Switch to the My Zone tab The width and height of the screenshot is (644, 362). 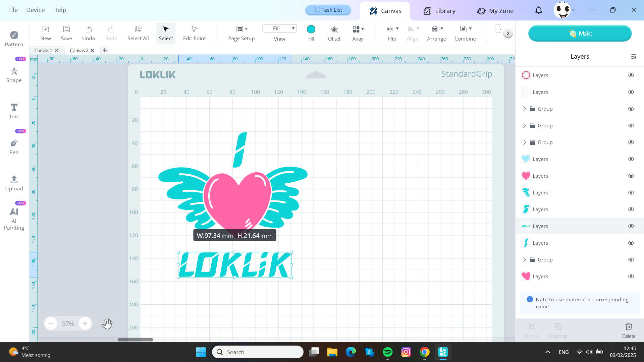click(495, 11)
